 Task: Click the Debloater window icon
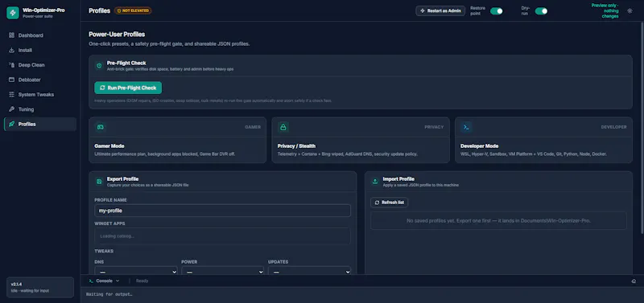pos(11,80)
